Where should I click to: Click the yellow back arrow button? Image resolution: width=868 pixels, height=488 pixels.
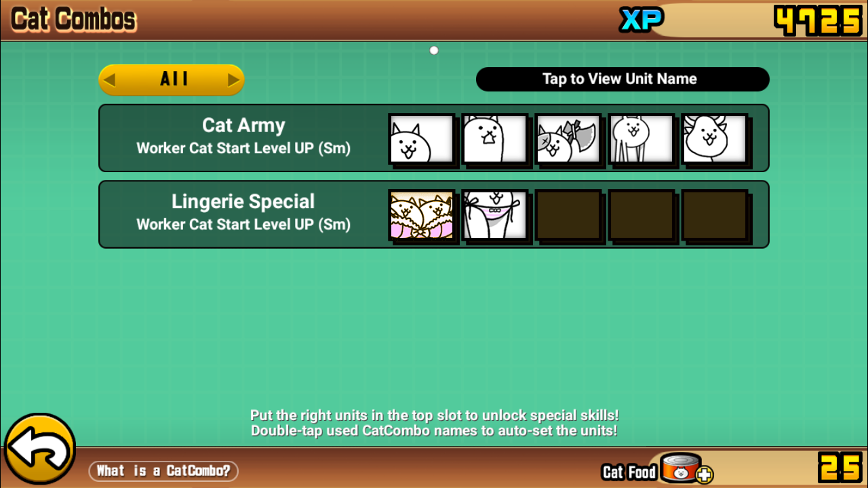39,449
